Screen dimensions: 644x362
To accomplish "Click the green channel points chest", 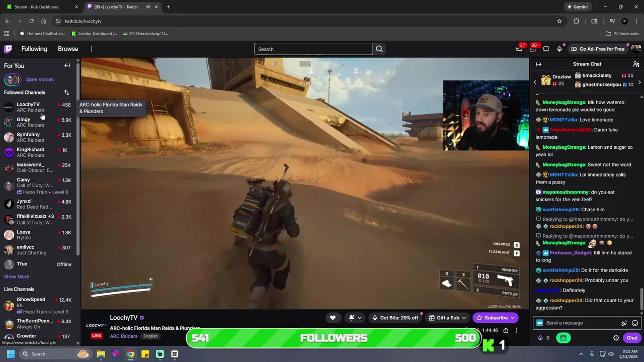I will click(x=563, y=338).
